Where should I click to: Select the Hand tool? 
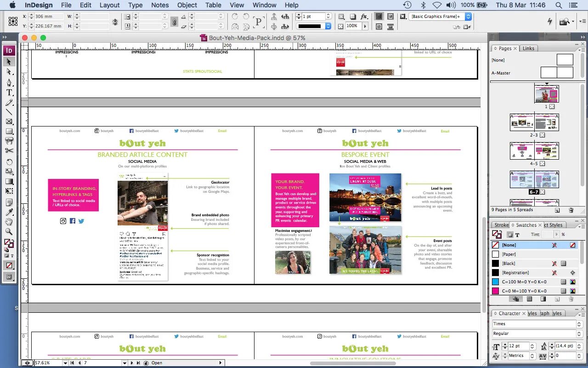[x=9, y=222]
